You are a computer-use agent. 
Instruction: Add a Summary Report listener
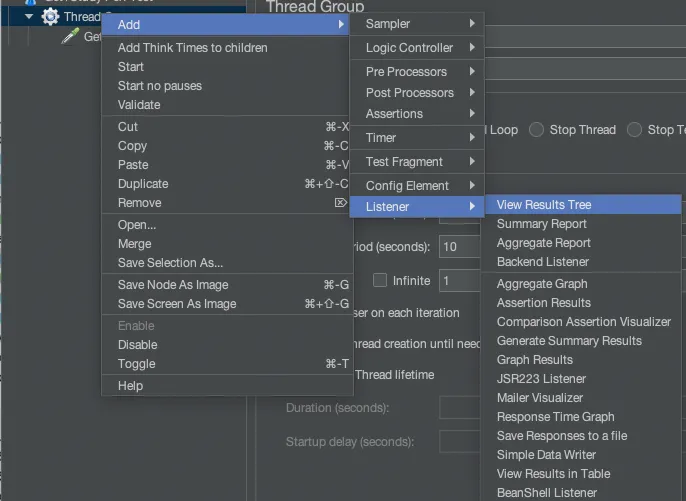(x=541, y=224)
